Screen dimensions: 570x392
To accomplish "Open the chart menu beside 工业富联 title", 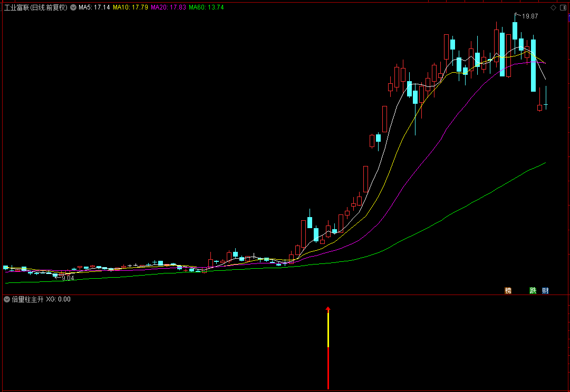I will tap(73, 7).
